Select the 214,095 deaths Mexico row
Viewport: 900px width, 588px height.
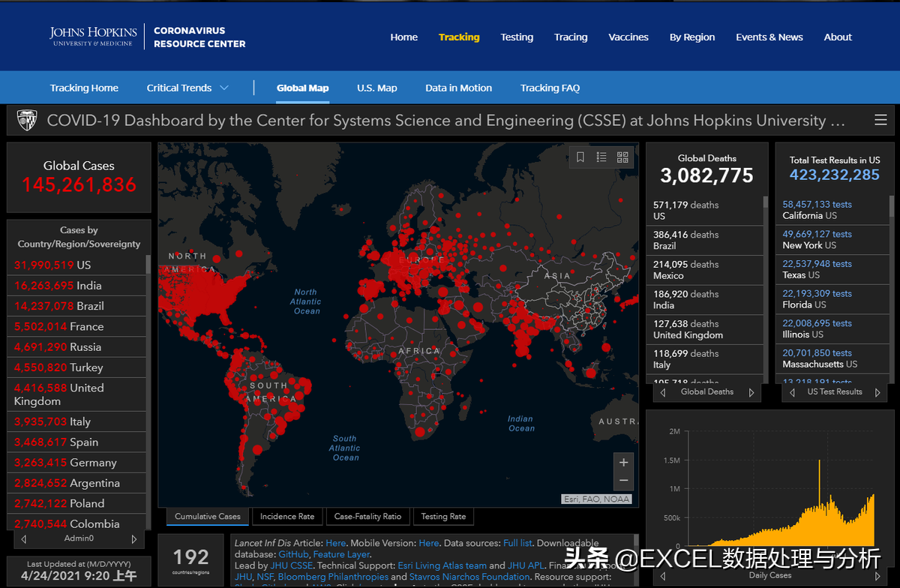click(704, 270)
